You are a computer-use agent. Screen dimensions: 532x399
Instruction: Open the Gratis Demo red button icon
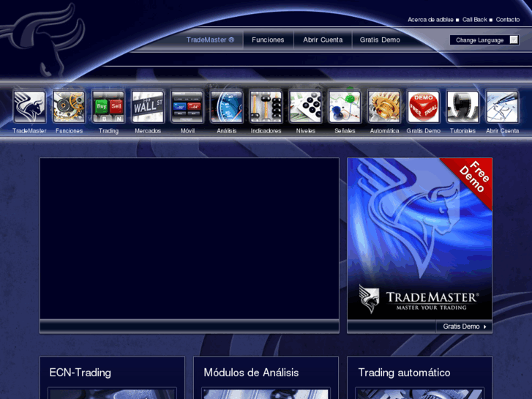[424, 107]
